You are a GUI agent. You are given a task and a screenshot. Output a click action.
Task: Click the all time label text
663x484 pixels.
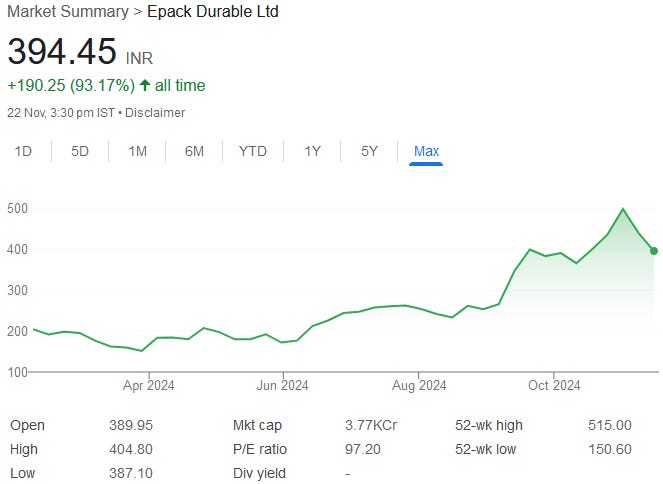[180, 85]
